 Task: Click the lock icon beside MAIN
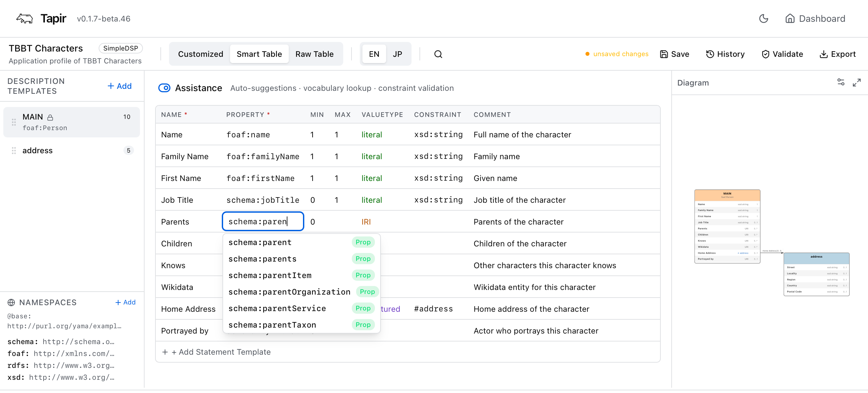click(50, 117)
